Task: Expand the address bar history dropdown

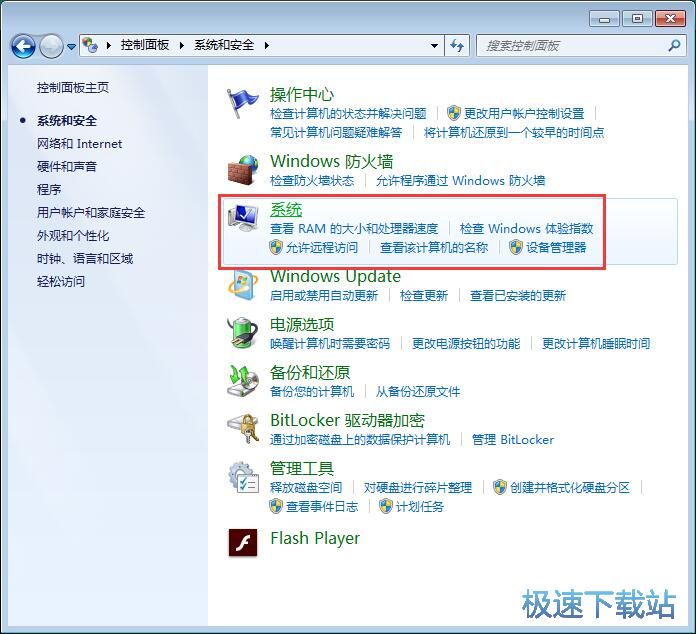Action: 435,45
